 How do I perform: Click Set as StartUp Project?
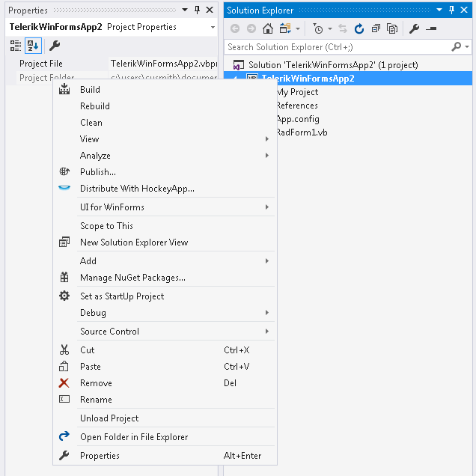pyautogui.click(x=122, y=296)
